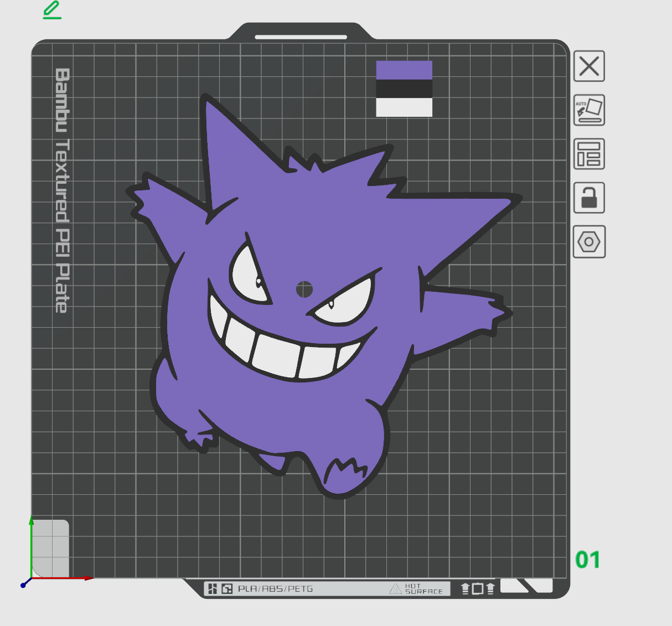Remove all objects with the X plate button
This screenshot has height=626, width=672.
coord(589,66)
